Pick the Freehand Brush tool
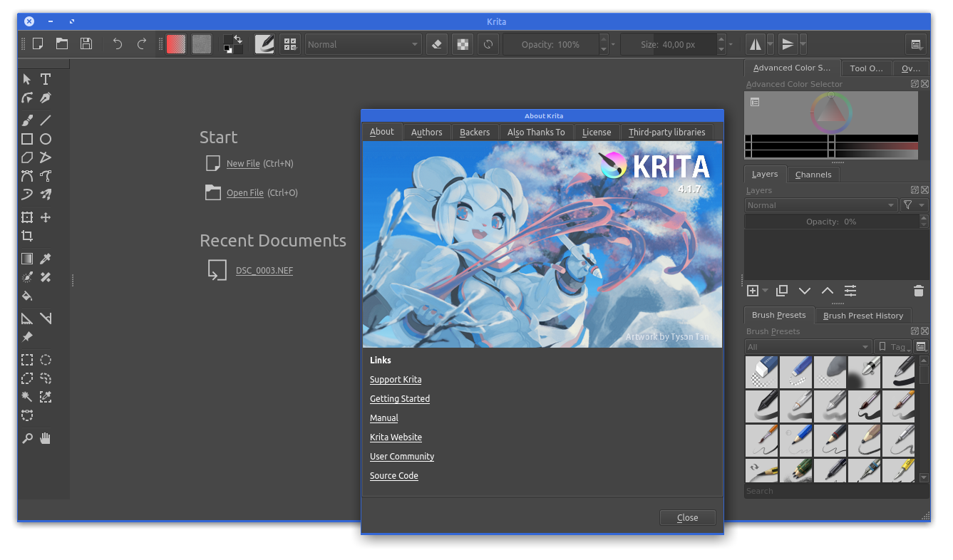The height and width of the screenshot is (560, 953). tap(27, 120)
